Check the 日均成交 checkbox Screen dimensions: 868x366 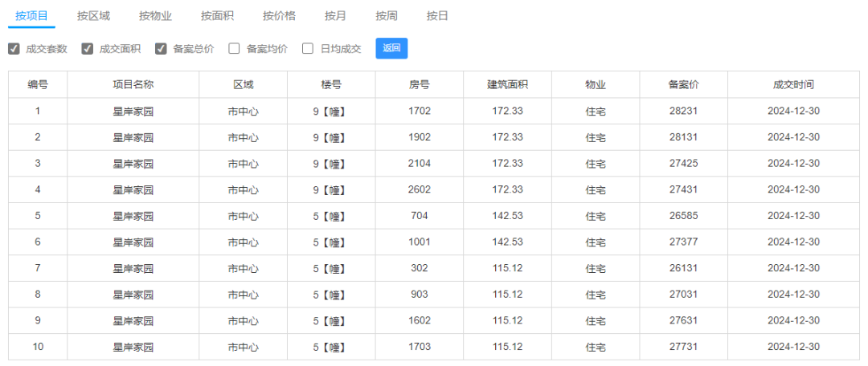[x=308, y=49]
